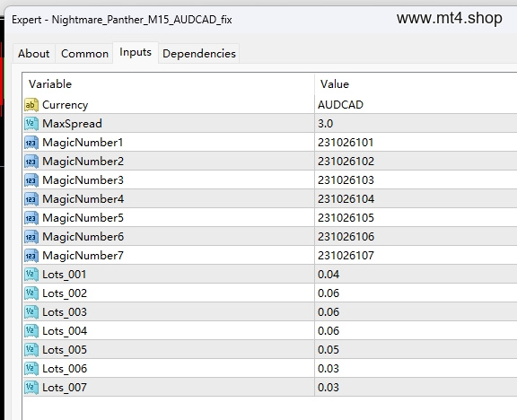
Task: Select the MaxSpread variable name
Action: point(72,124)
